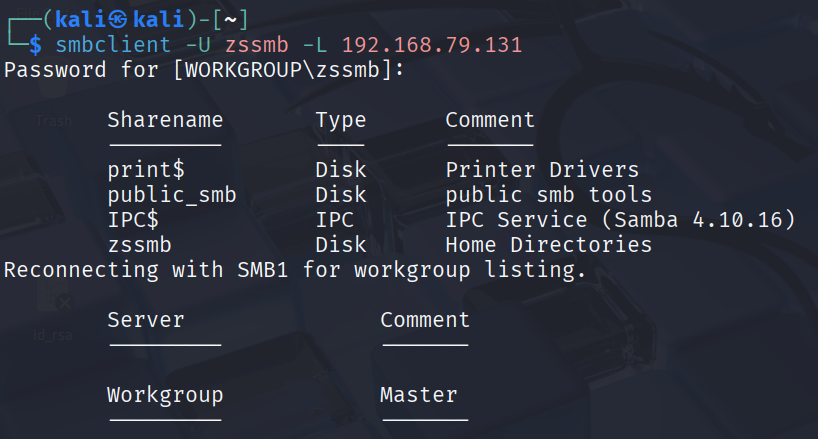Viewport: 818px width, 439px height.
Task: Click the Master column header
Action: click(418, 395)
